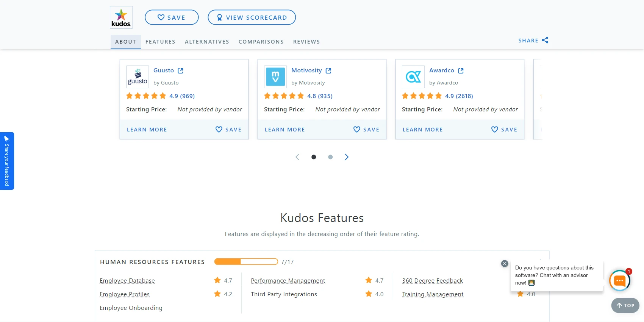This screenshot has width=644, height=322.
Task: Click Learn More on Motivosity card
Action: click(285, 130)
